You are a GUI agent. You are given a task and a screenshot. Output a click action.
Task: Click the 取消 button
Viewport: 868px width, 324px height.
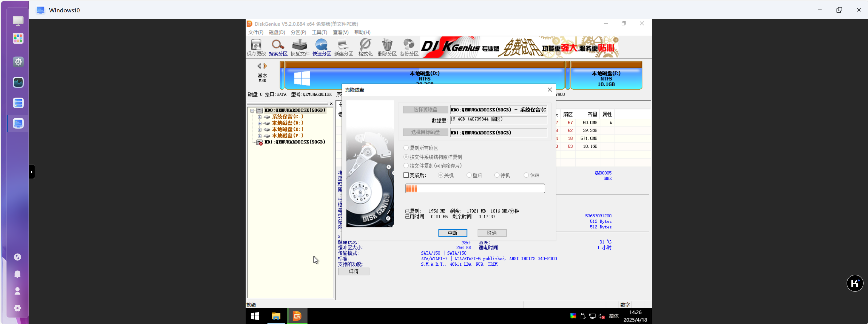492,233
